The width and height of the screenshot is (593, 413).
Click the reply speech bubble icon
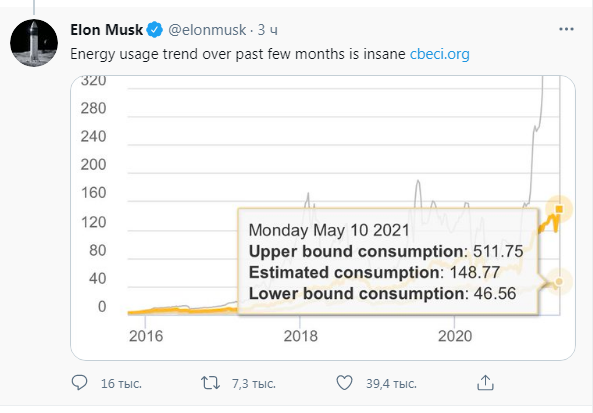pyautogui.click(x=79, y=383)
